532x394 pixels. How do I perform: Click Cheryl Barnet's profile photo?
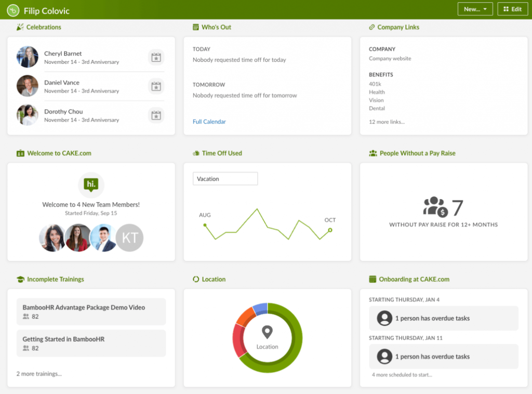click(x=28, y=57)
